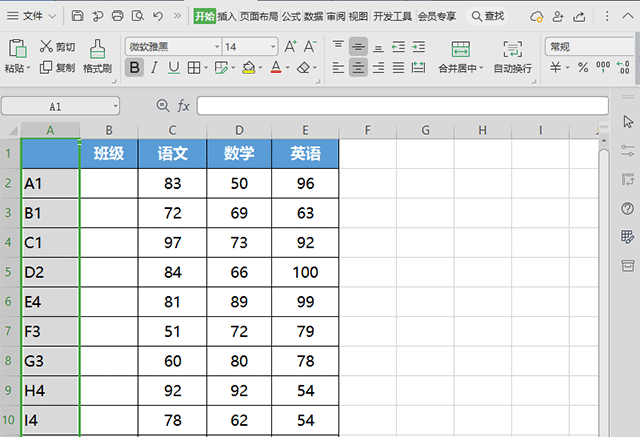Image resolution: width=640 pixels, height=437 pixels.
Task: Click the increase font size icon
Action: click(x=290, y=47)
